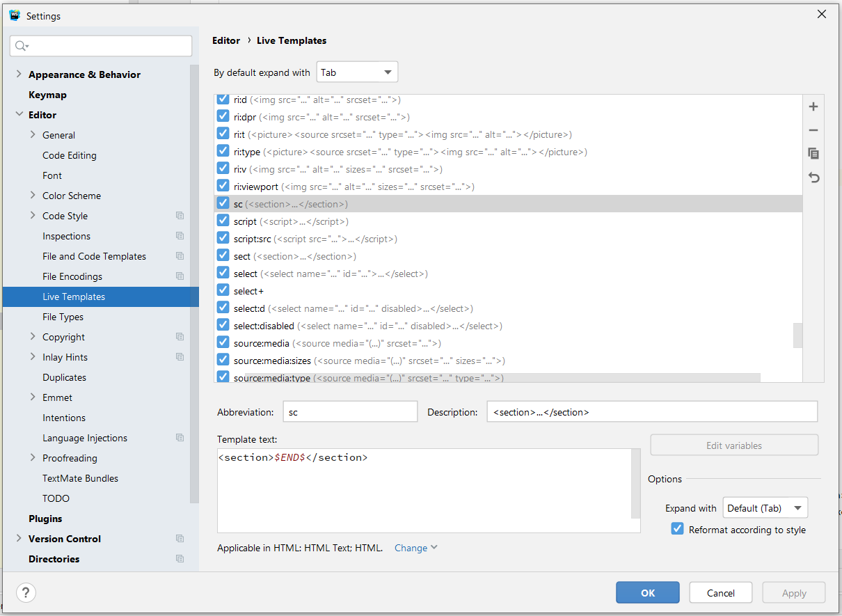Restore deleted defaults with the revert icon
842x616 pixels.
813,177
